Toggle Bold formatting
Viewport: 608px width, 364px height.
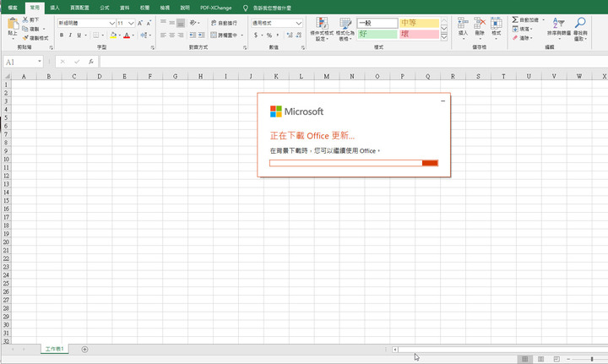tap(62, 35)
